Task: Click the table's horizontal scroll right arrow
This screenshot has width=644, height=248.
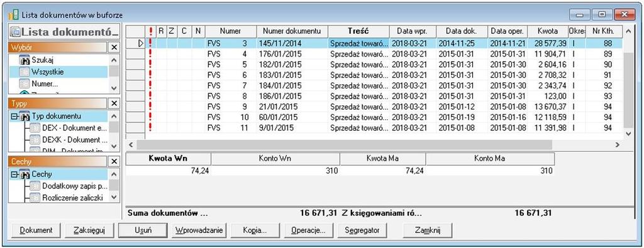Action: [x=618, y=144]
